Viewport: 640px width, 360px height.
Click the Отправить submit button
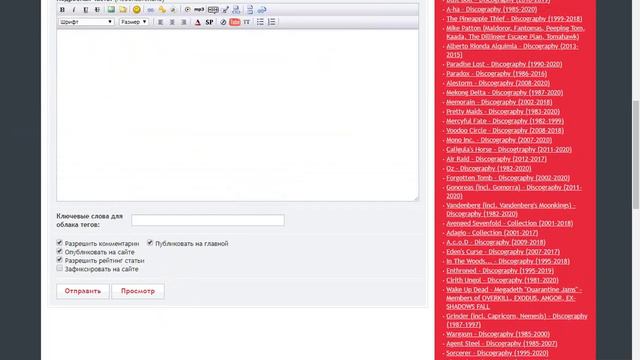click(x=83, y=291)
